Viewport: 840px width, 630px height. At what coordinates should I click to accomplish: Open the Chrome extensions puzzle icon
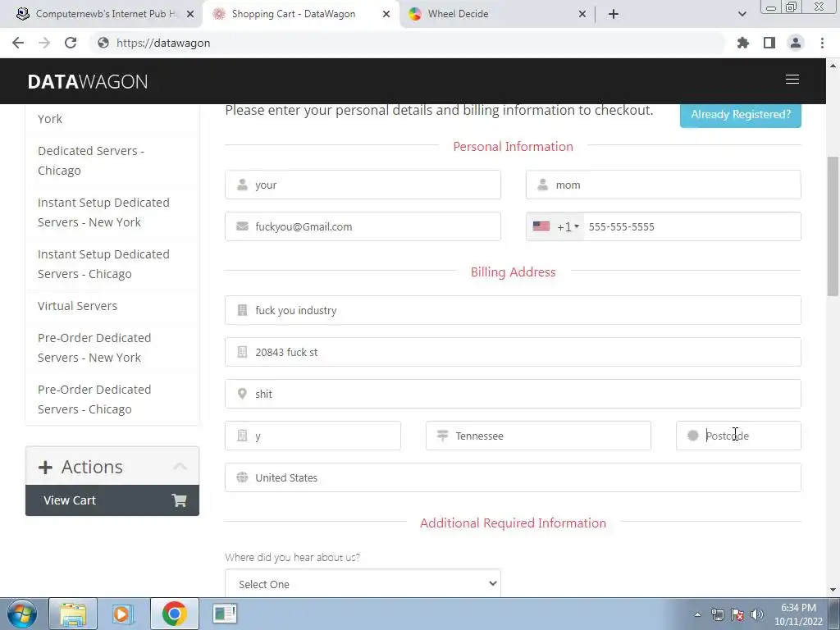(743, 43)
